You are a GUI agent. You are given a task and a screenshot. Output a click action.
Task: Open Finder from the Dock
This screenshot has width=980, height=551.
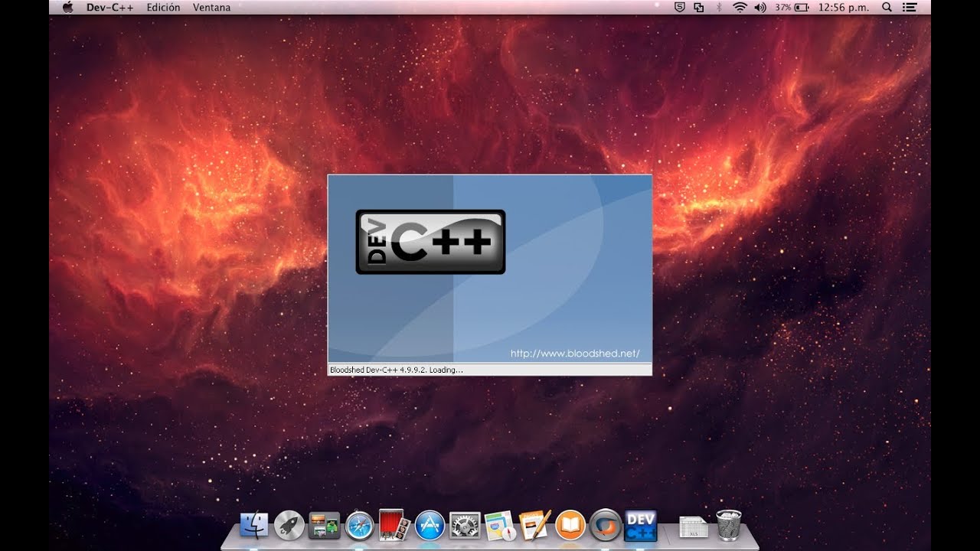click(254, 526)
